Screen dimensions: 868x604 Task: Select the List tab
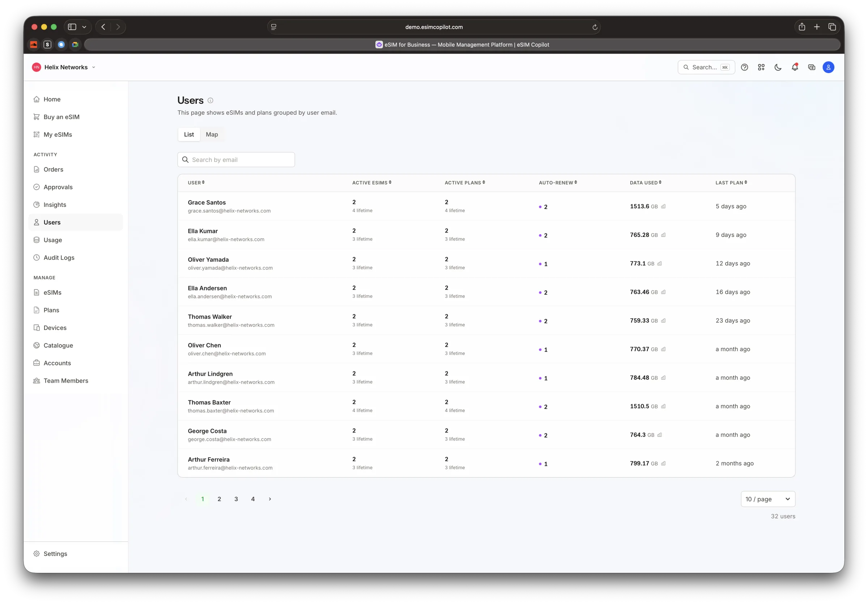coord(189,135)
